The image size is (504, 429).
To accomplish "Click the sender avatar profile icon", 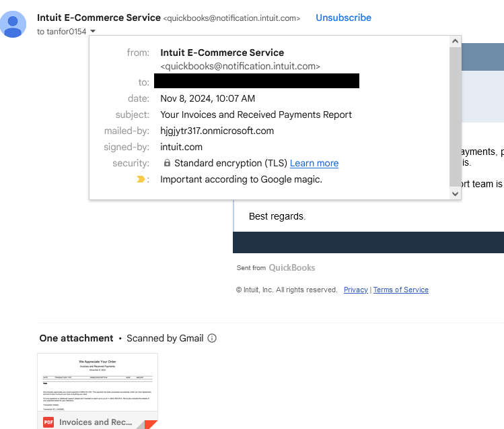I will point(13,24).
